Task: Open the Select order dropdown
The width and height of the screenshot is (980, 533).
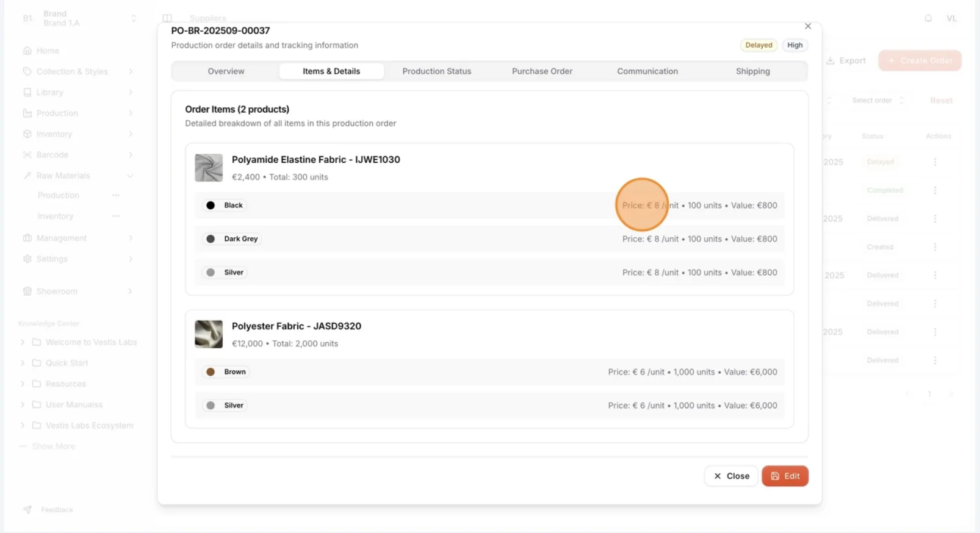Action: coord(877,100)
